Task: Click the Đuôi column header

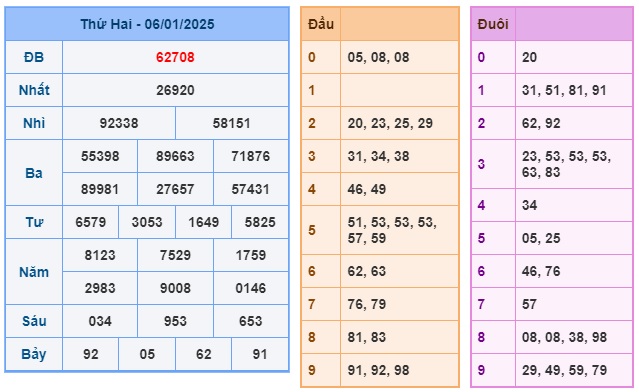Action: [x=493, y=24]
